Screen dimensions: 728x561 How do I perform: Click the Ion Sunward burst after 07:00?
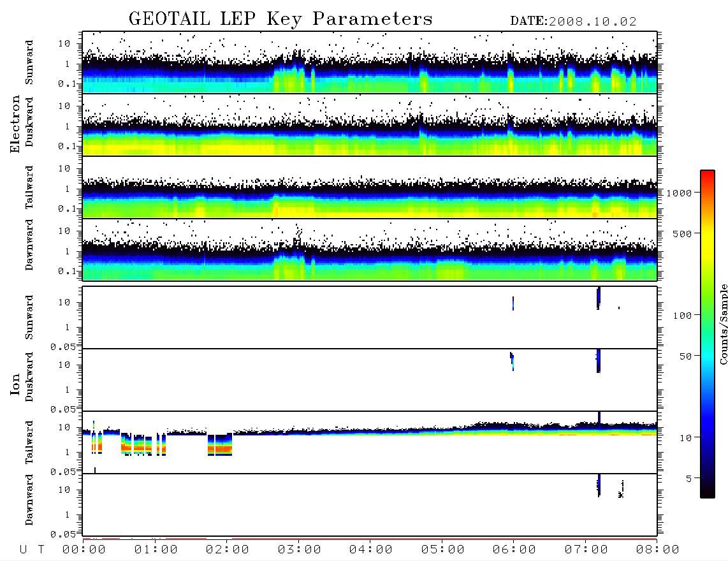pos(599,298)
